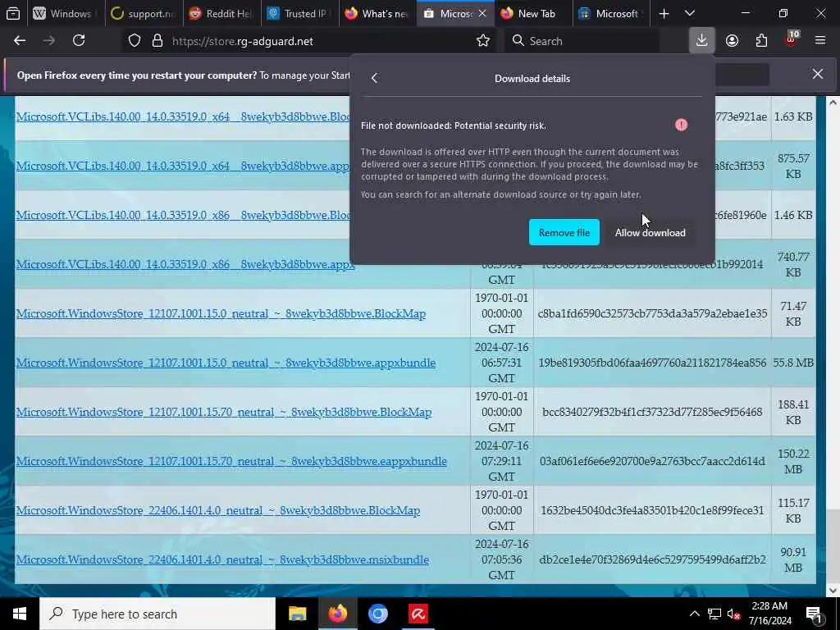Show hidden tray icons with the chevron
The height and width of the screenshot is (630, 840).
[x=694, y=614]
